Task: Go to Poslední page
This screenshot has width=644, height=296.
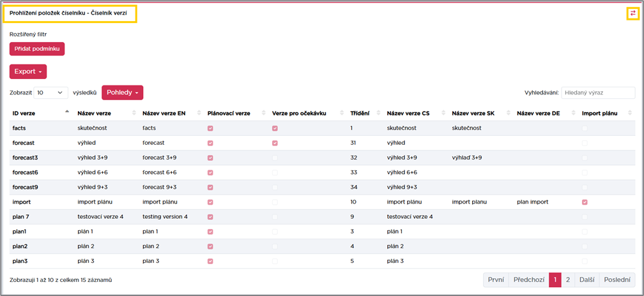Action: point(617,280)
